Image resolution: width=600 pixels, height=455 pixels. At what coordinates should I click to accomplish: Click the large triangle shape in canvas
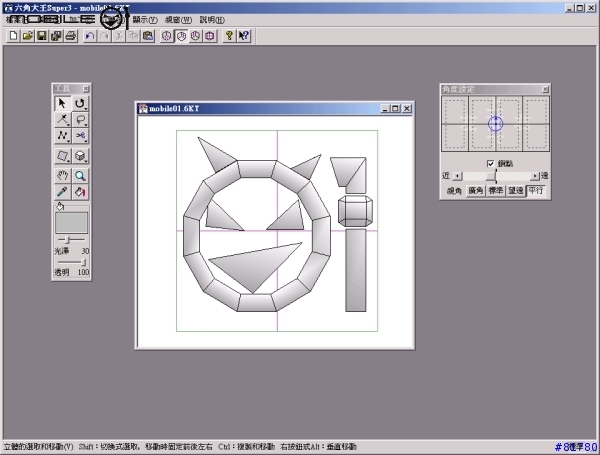[x=254, y=265]
